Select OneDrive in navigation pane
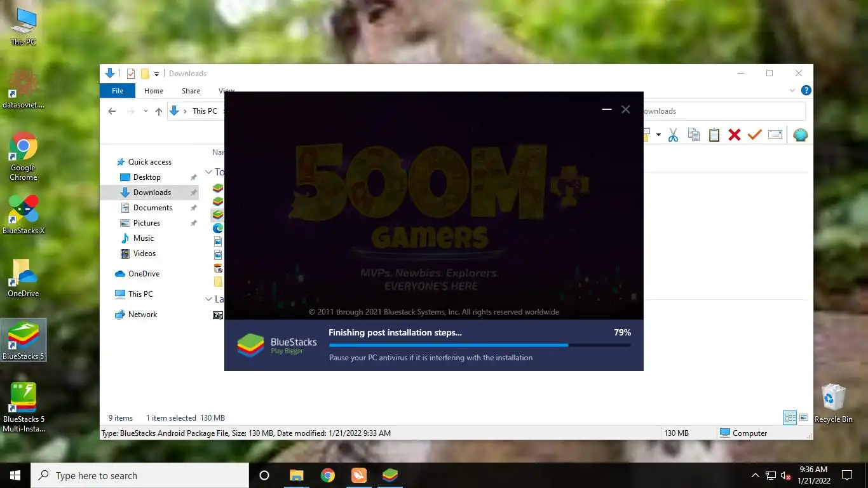868x488 pixels. tap(144, 274)
